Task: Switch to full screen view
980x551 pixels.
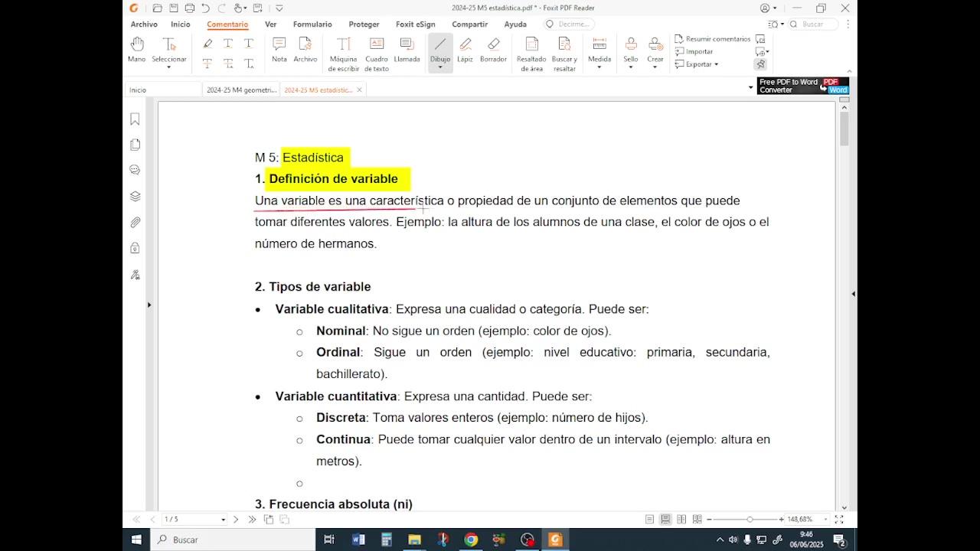Action: 839,520
